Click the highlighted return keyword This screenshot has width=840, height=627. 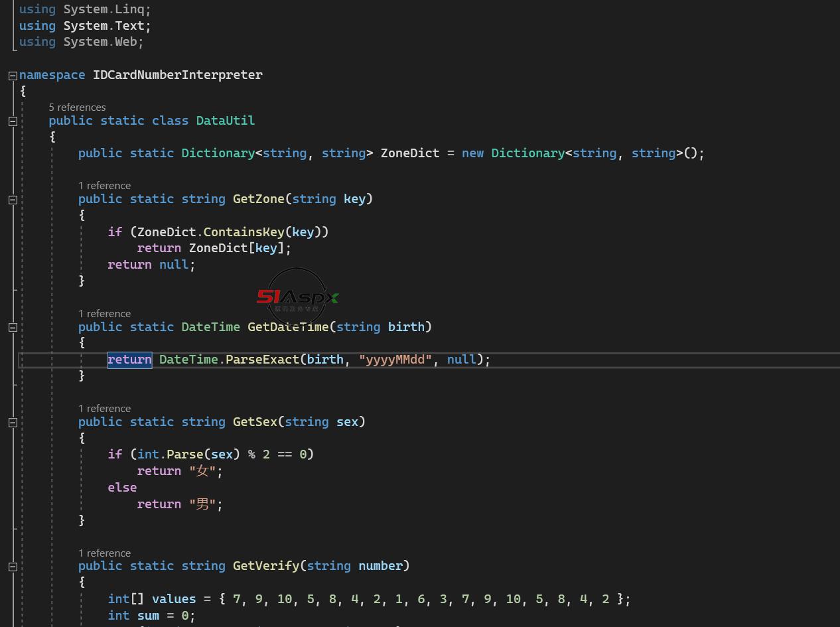(x=129, y=360)
